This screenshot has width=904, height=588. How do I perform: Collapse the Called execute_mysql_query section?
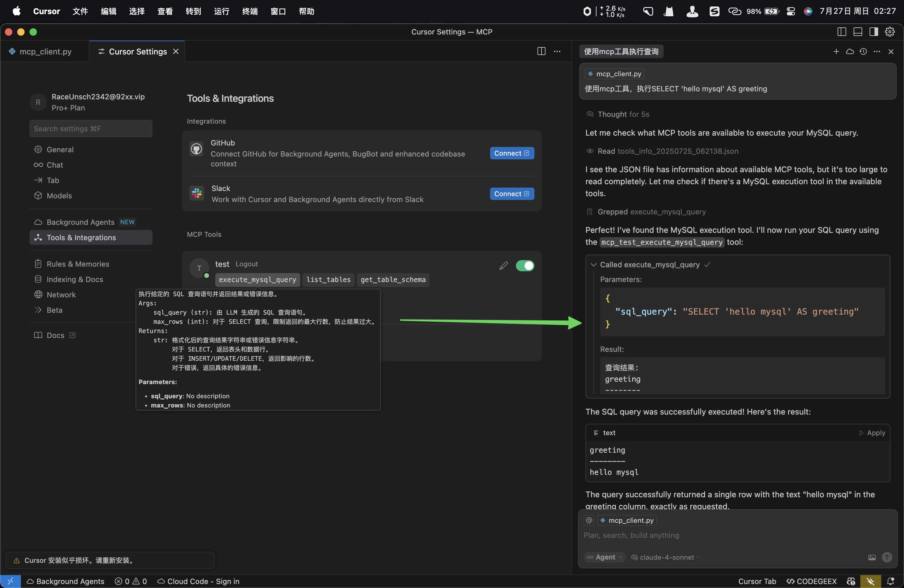(594, 265)
